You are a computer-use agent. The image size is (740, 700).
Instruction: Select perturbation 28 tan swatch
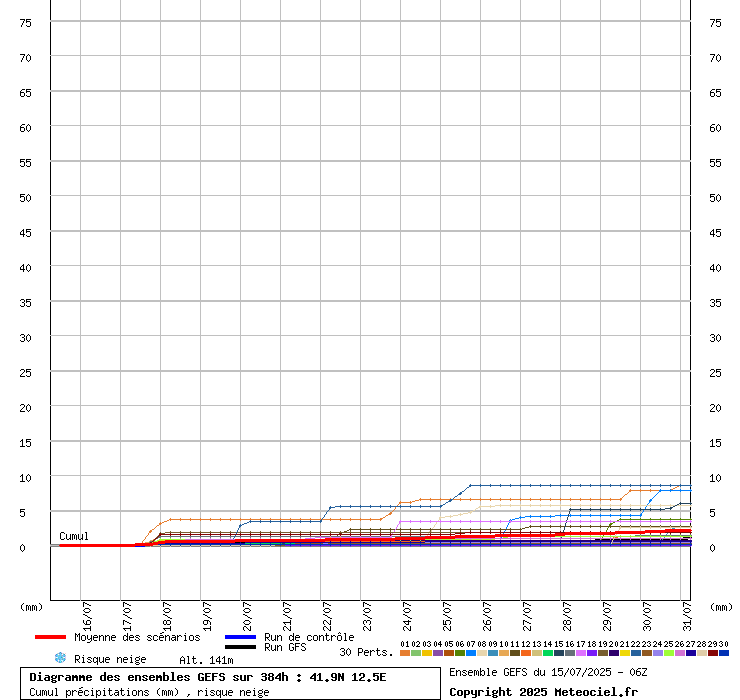coord(701,653)
